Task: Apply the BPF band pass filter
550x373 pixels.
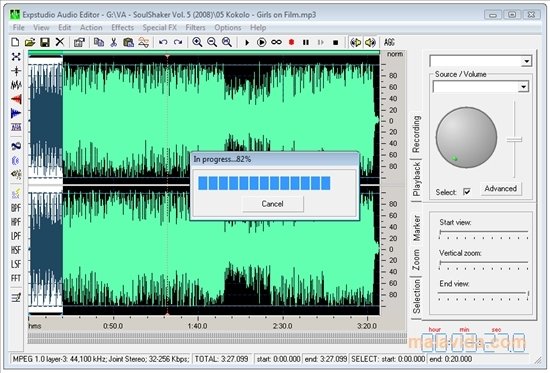Action: coord(16,208)
